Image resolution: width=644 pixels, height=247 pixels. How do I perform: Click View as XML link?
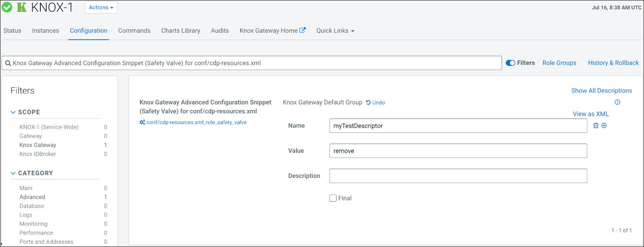[x=591, y=114]
